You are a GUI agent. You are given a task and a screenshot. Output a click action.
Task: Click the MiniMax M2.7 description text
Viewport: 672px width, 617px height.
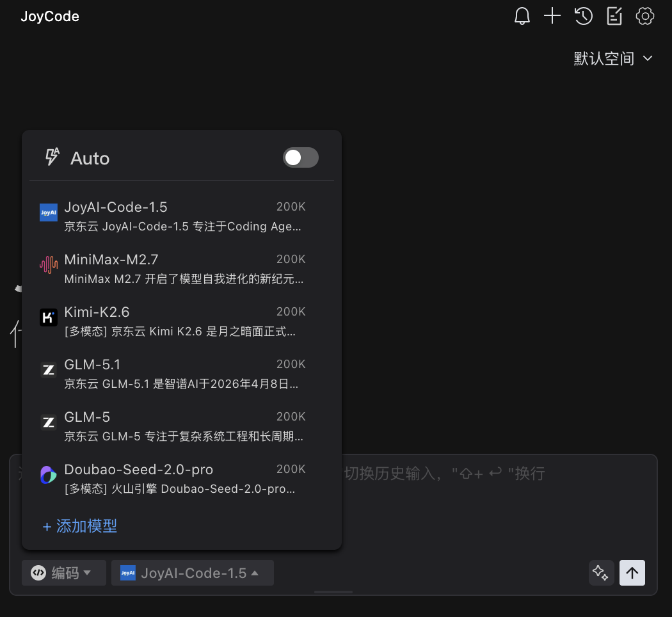click(x=184, y=279)
